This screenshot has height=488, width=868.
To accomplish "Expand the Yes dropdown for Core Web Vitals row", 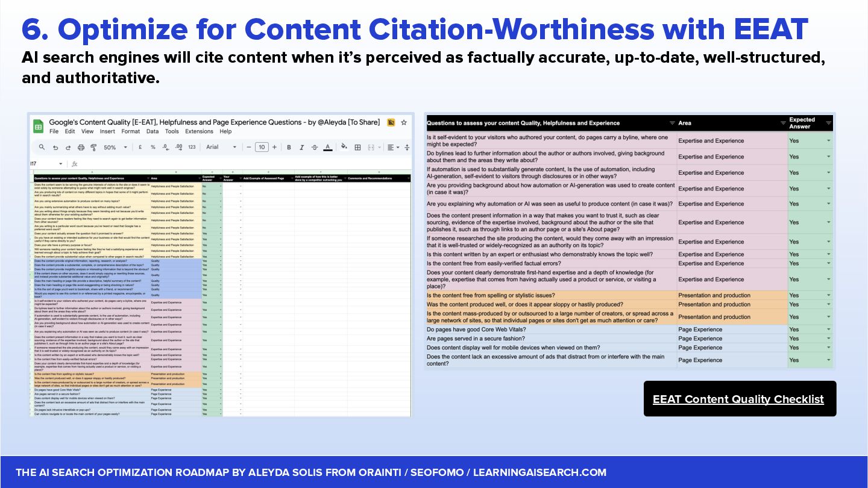I will tap(828, 330).
